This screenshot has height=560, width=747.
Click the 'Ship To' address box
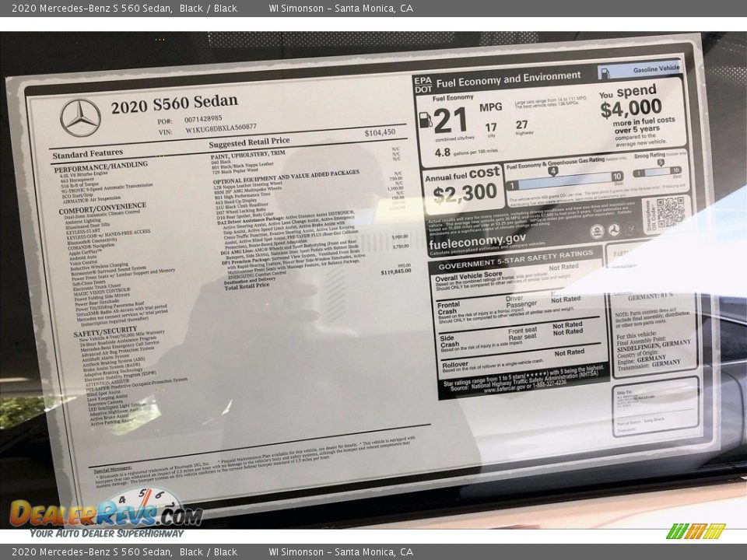pyautogui.click(x=655, y=406)
